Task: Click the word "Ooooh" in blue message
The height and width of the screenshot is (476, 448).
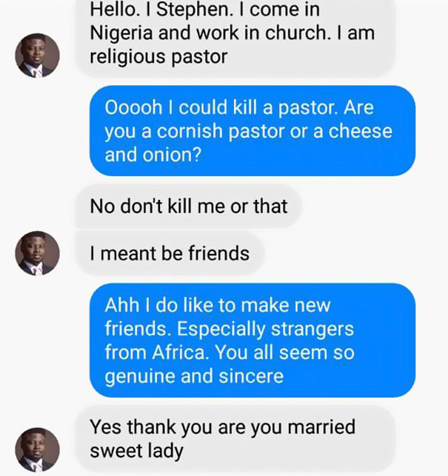Action: [132, 108]
